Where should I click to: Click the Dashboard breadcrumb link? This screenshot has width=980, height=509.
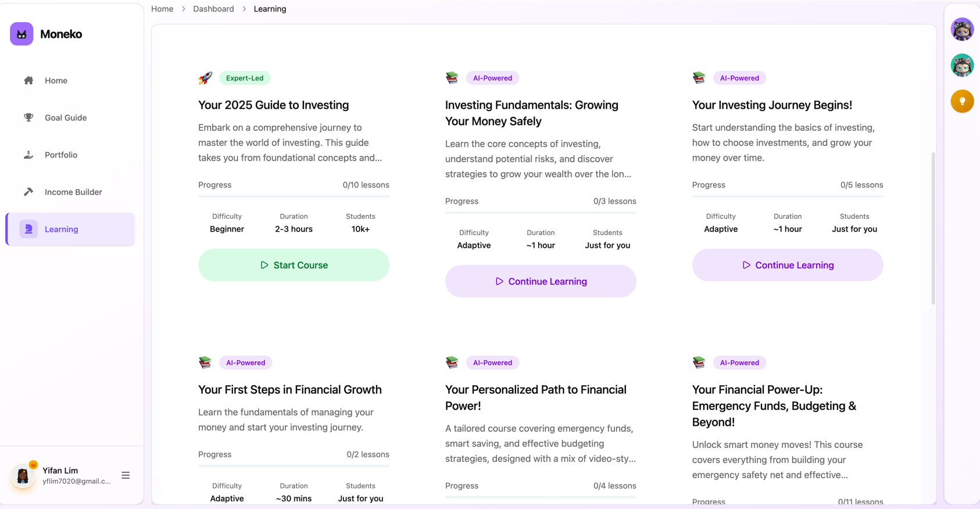pos(213,9)
